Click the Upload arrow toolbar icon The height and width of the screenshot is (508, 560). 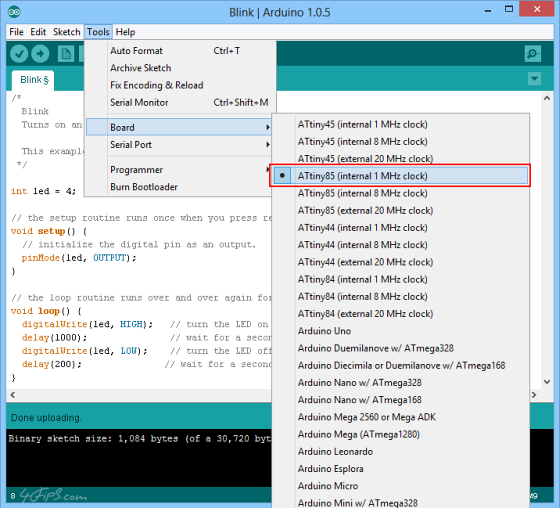[40, 54]
